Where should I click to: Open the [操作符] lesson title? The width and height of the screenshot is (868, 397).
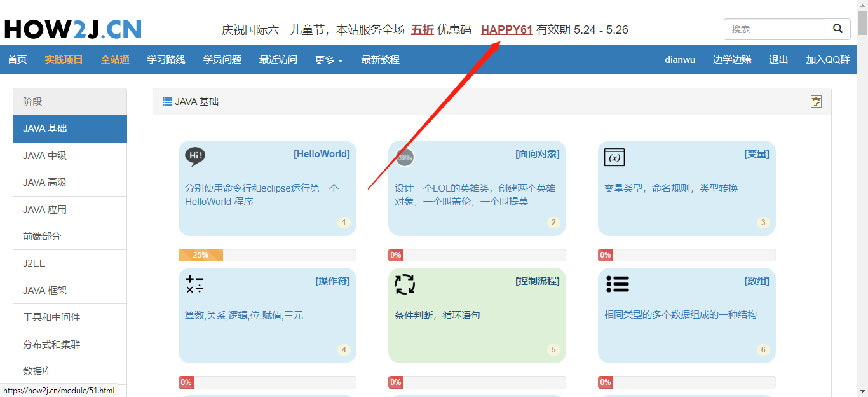332,281
